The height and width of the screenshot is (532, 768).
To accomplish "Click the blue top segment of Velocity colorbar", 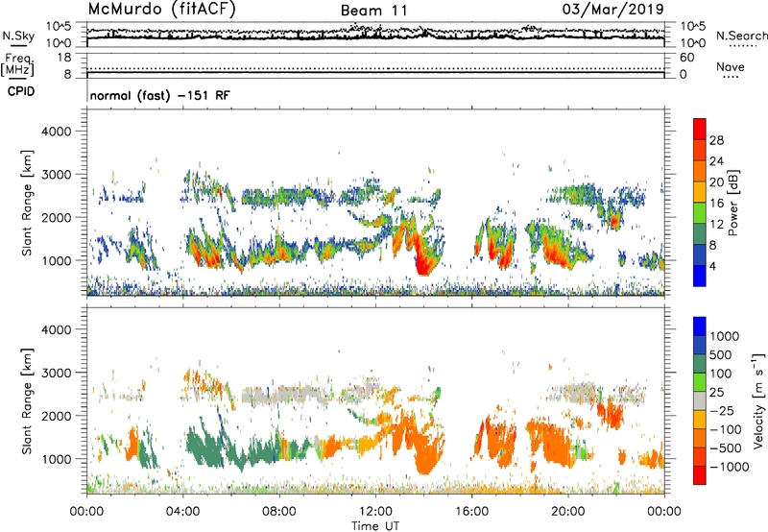I will click(x=700, y=326).
